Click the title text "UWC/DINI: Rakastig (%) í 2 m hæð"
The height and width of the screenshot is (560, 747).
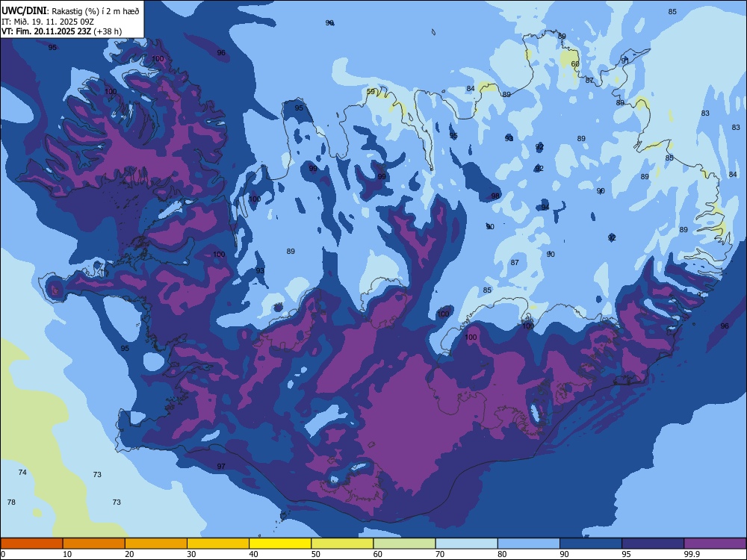coord(70,10)
